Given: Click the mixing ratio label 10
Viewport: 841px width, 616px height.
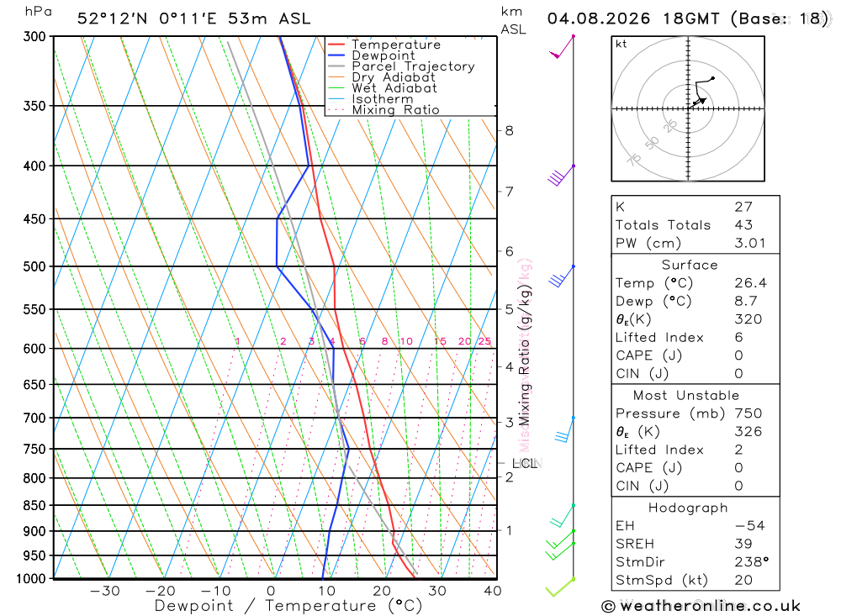Looking at the screenshot, I should (406, 341).
